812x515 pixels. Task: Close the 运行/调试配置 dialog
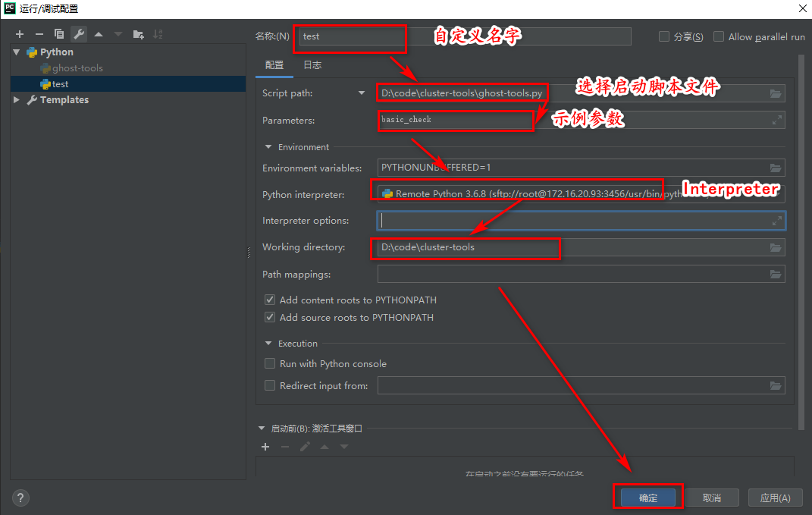pos(801,8)
